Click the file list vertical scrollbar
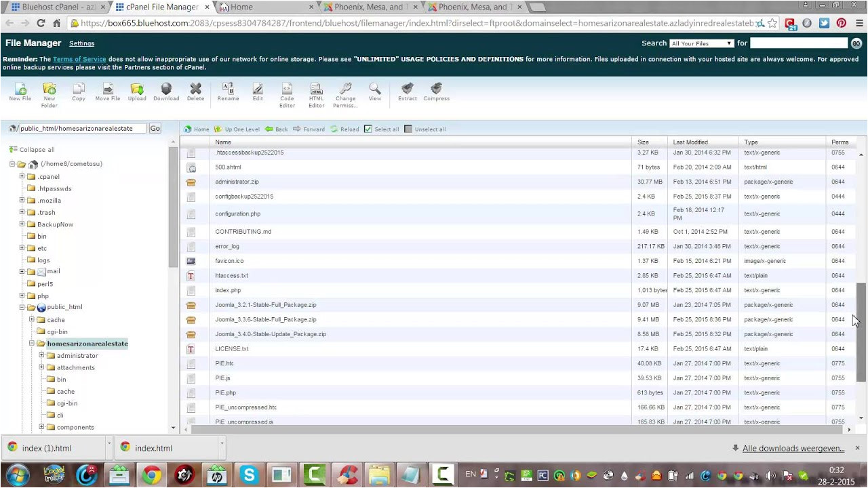The image size is (868, 488). [x=861, y=332]
